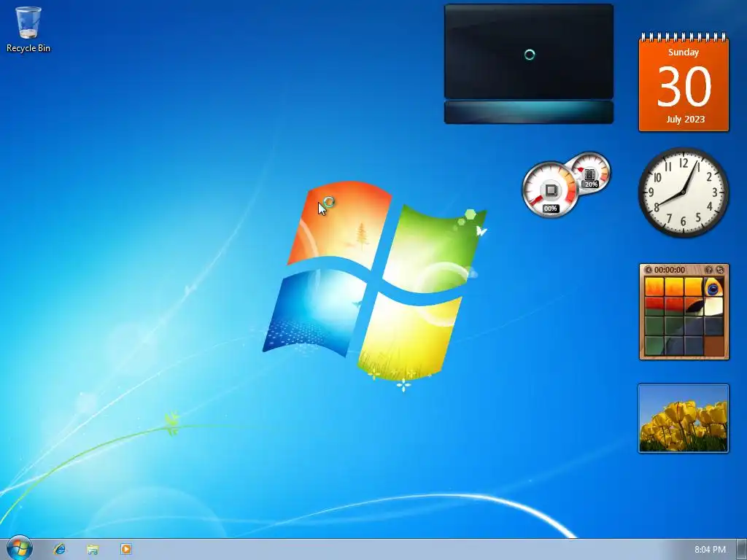Viewport: 747px width, 560px height.
Task: Open Windows Explorer from the taskbar
Action: click(x=93, y=549)
